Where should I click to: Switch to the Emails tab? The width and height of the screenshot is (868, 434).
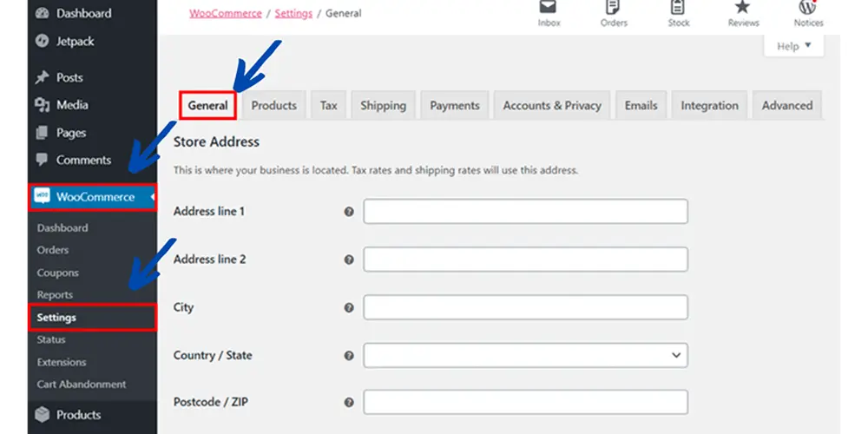[x=641, y=105]
